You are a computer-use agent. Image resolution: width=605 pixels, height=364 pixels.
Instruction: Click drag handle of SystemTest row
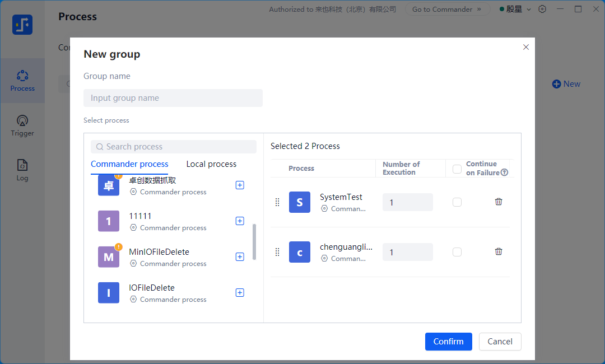click(277, 202)
